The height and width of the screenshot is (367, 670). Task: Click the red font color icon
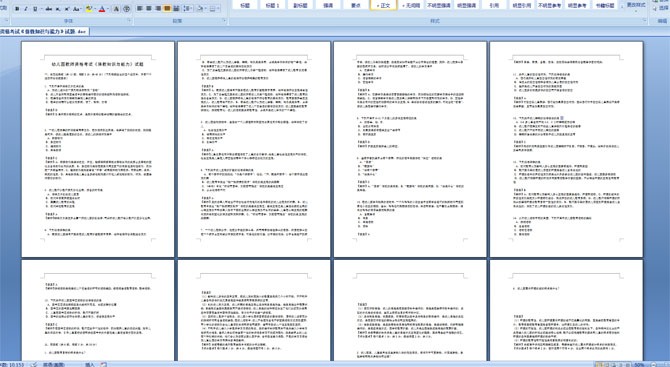(102, 9)
